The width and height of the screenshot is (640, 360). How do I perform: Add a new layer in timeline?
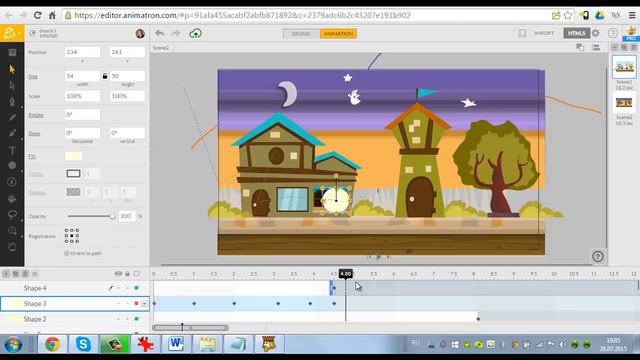pos(6,273)
